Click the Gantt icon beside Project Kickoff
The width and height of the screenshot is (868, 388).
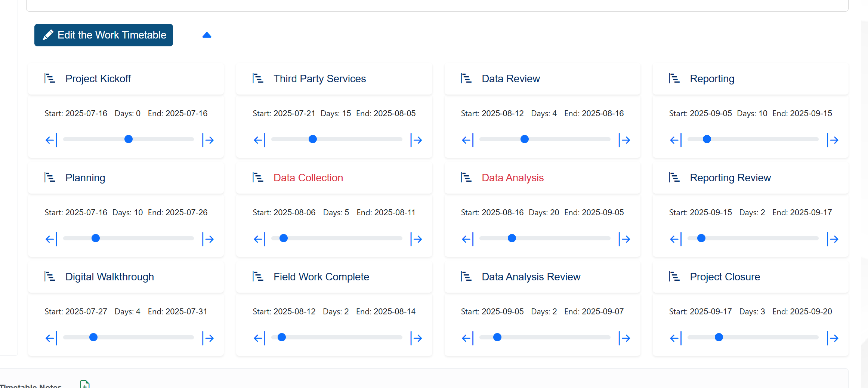pos(50,78)
